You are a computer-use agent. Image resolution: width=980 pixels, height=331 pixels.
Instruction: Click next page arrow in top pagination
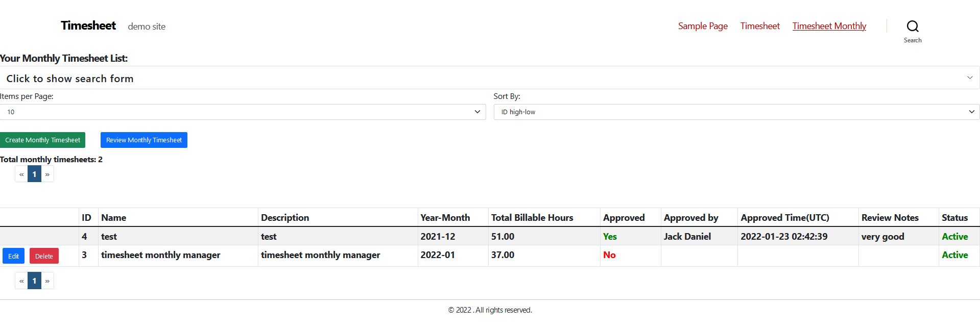47,174
